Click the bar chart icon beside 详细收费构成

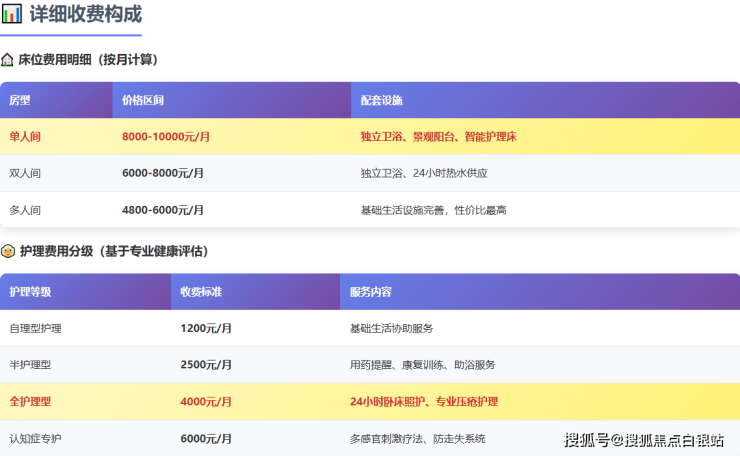pyautogui.click(x=12, y=14)
